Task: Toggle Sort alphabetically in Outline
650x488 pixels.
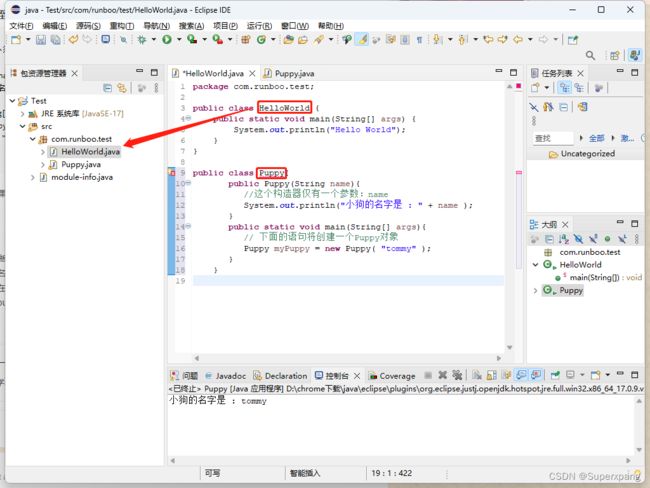Action: pyautogui.click(x=563, y=239)
